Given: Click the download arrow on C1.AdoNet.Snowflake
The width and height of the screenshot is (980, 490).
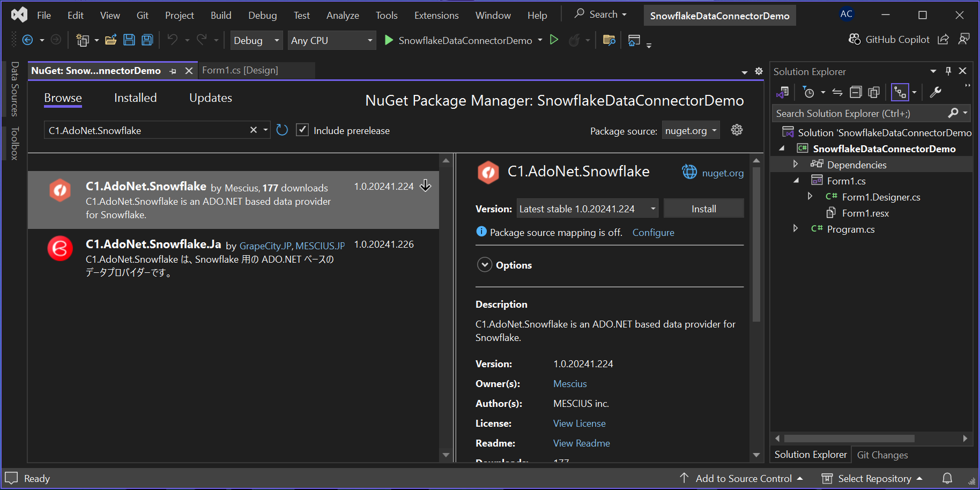Looking at the screenshot, I should coord(426,185).
